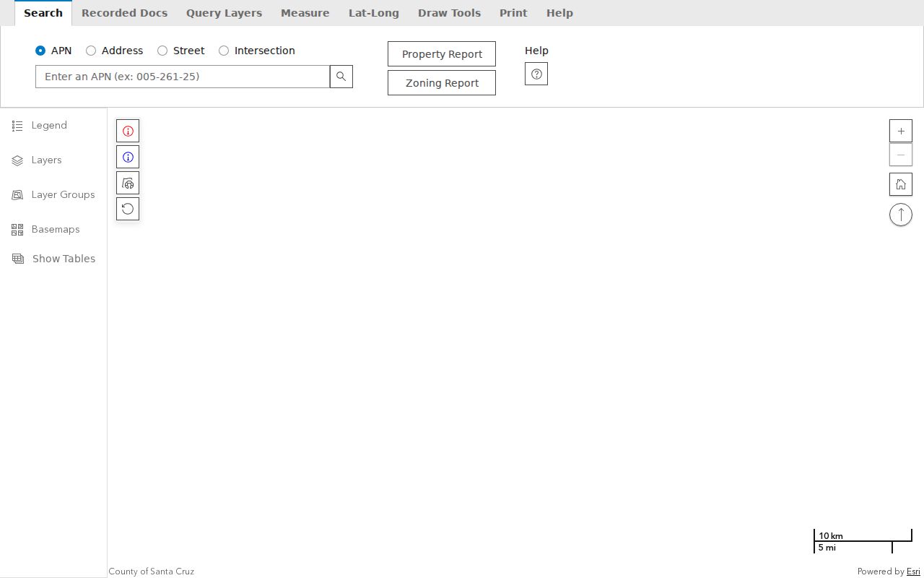This screenshot has height=578, width=924.
Task: Click the reset/refresh map icon
Action: click(x=128, y=209)
